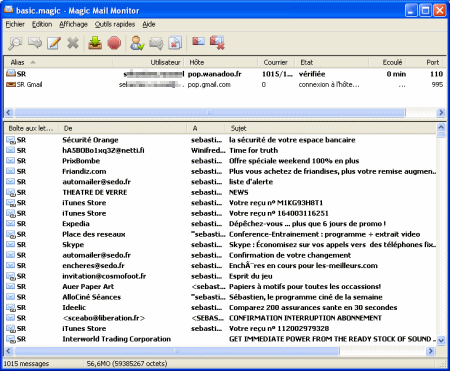Viewport: 450px width, 371px height.
Task: Sort messages by A column header
Action: click(206, 128)
